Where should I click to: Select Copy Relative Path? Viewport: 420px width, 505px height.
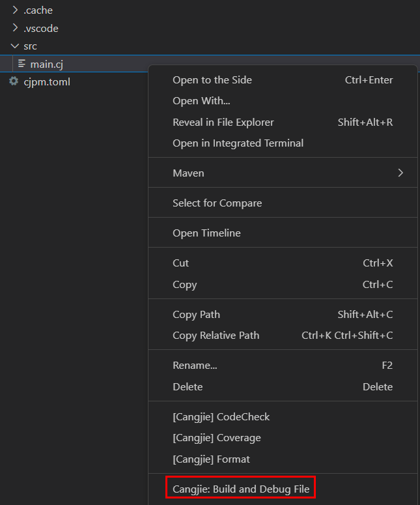(216, 336)
